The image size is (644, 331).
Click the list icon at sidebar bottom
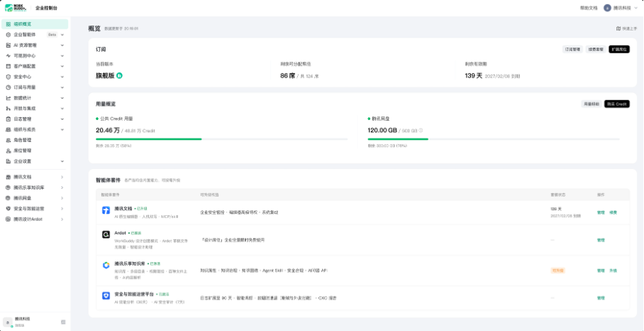(x=63, y=322)
